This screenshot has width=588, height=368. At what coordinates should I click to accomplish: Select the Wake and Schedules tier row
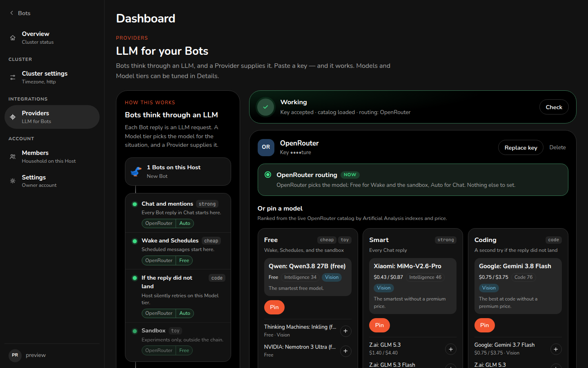(x=178, y=250)
